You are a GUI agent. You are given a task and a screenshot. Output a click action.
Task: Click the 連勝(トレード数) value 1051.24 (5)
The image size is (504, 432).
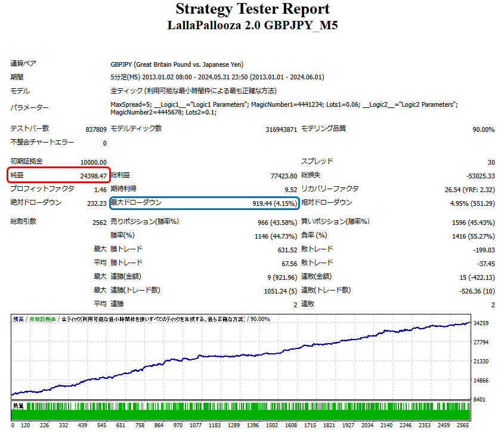[280, 291]
